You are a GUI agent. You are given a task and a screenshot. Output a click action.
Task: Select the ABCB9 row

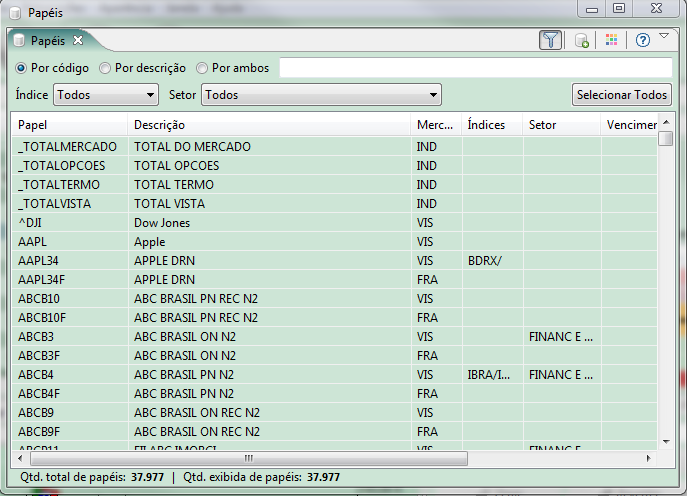click(x=334, y=412)
